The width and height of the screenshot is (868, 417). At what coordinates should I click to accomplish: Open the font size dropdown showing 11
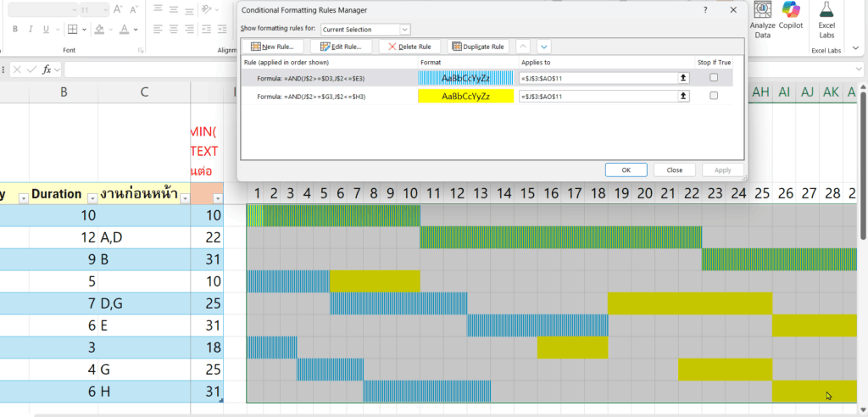tap(105, 9)
